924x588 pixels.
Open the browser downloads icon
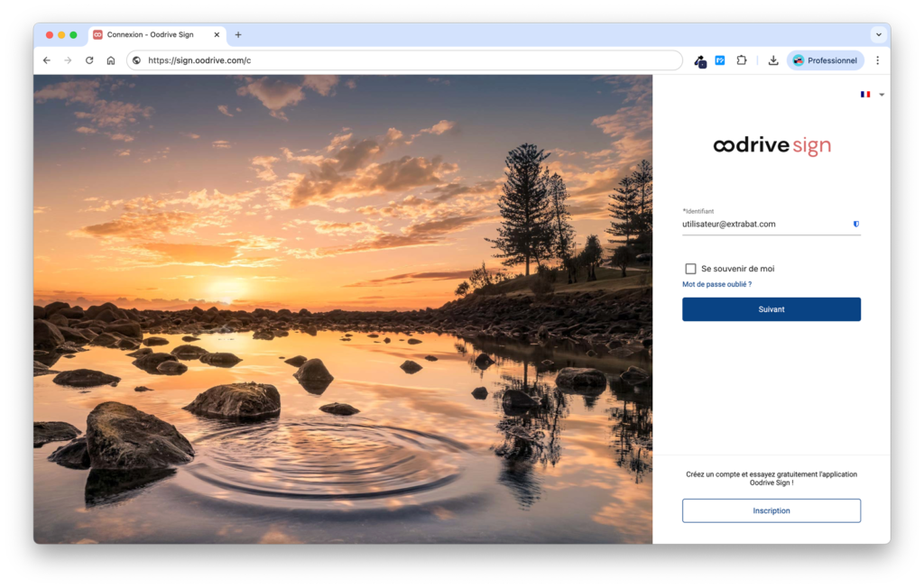pyautogui.click(x=773, y=60)
